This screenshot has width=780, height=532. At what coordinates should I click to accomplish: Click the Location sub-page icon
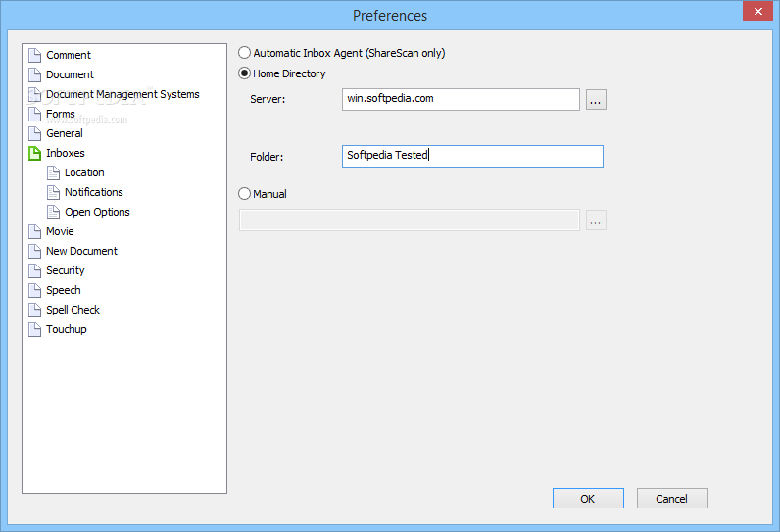[x=53, y=172]
